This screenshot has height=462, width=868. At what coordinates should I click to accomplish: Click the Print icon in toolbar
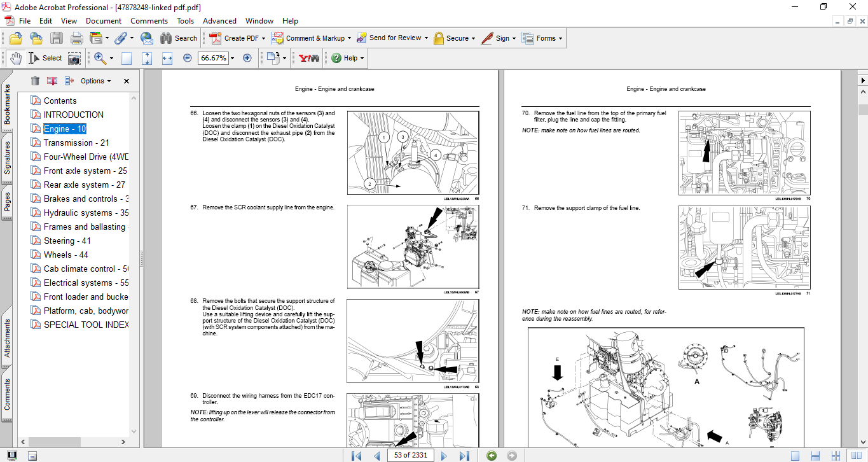coord(76,38)
